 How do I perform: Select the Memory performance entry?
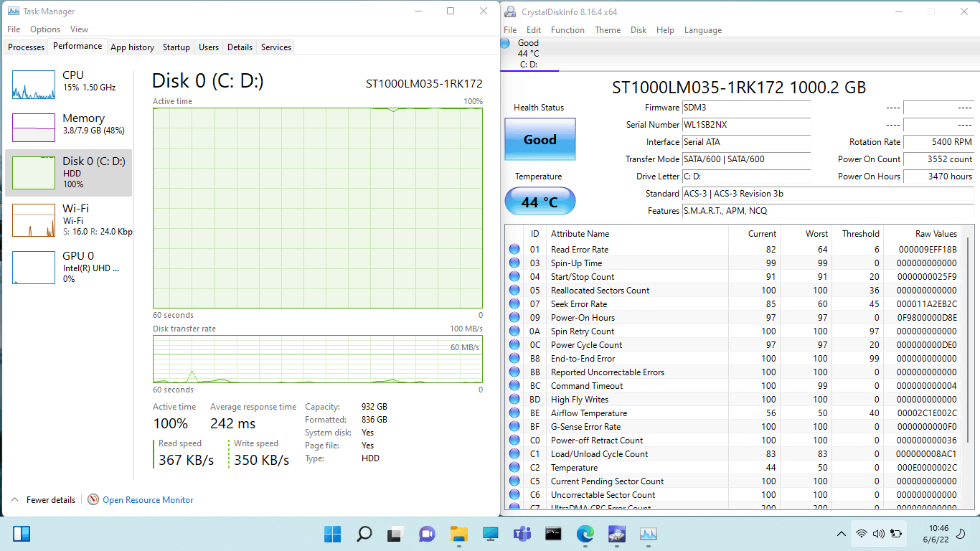[69, 128]
